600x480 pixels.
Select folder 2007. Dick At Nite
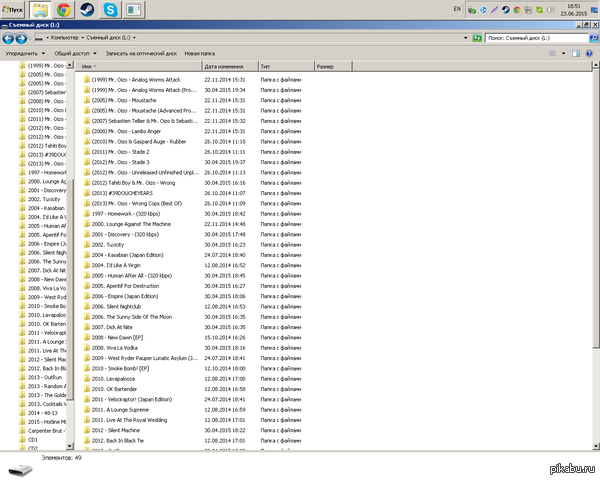pos(108,328)
